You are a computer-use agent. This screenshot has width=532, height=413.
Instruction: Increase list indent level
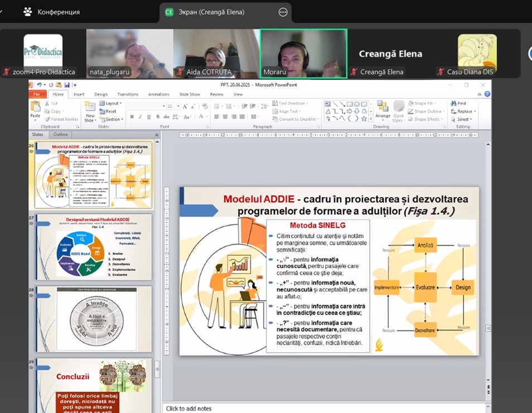(x=253, y=107)
